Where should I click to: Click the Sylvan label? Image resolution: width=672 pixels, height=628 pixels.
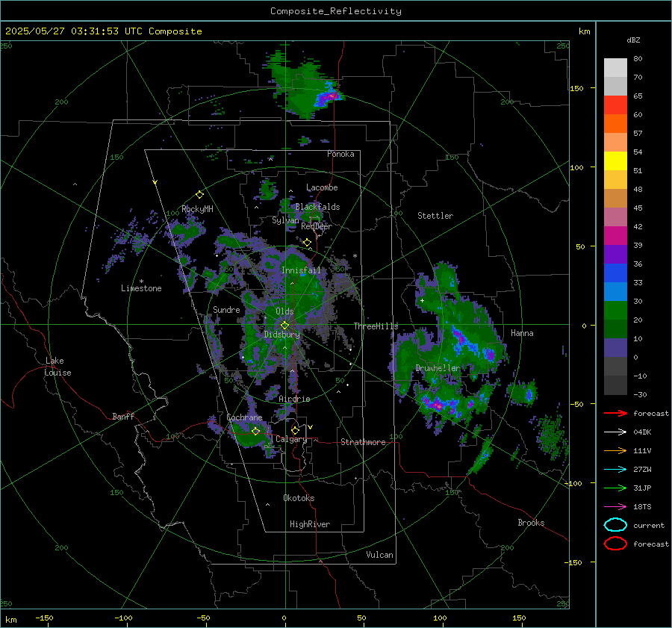285,220
